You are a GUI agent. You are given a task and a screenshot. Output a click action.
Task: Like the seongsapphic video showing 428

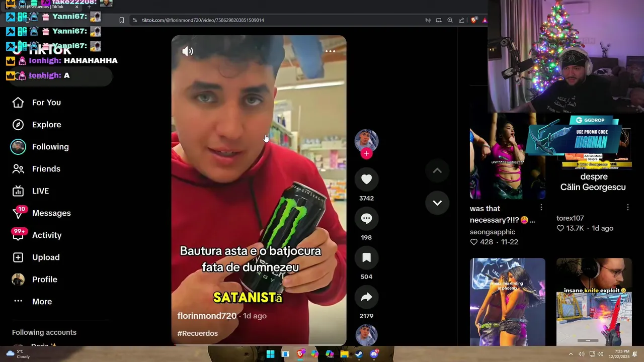[x=474, y=242]
